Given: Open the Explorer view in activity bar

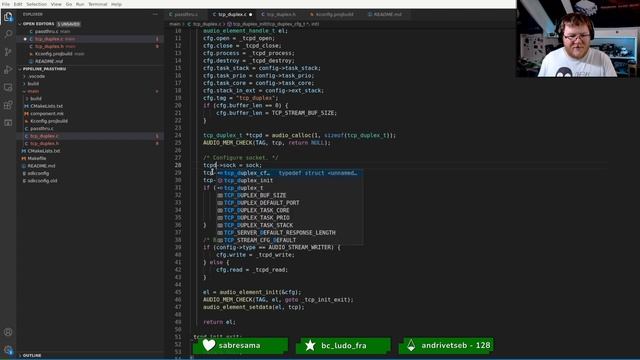Looking at the screenshot, I should [8, 17].
